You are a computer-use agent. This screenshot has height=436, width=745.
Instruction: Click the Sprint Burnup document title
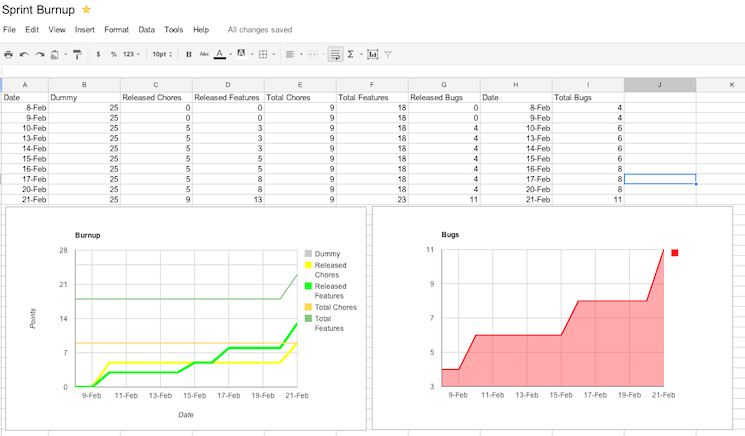38,9
